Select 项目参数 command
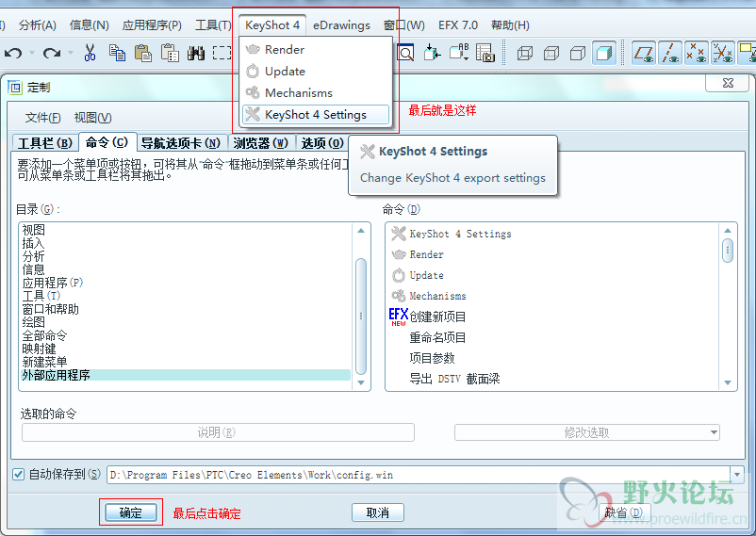 click(432, 358)
